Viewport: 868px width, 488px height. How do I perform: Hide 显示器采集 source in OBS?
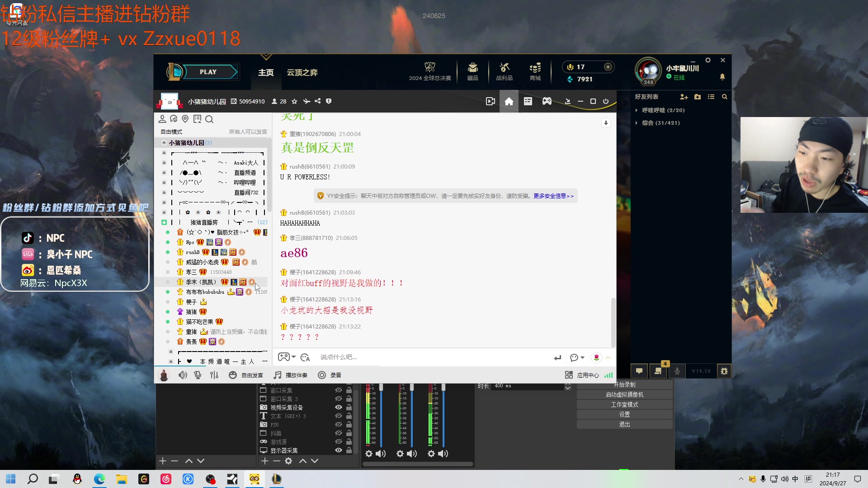[x=338, y=450]
